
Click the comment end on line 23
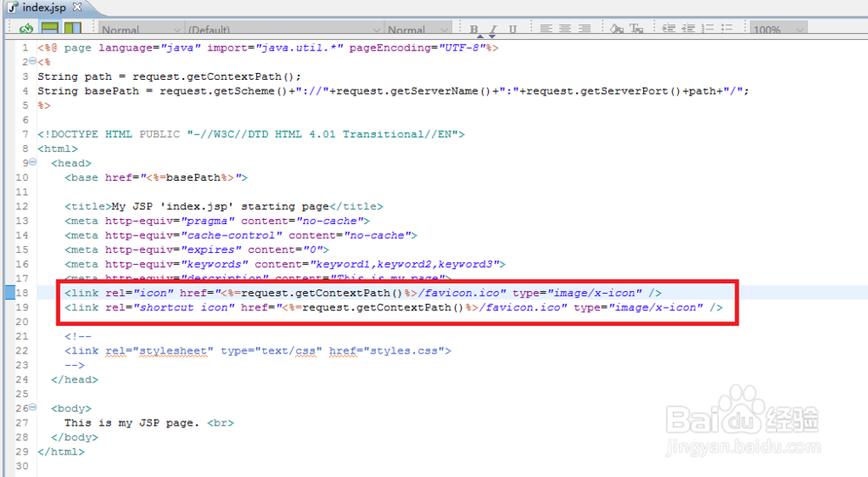(74, 365)
